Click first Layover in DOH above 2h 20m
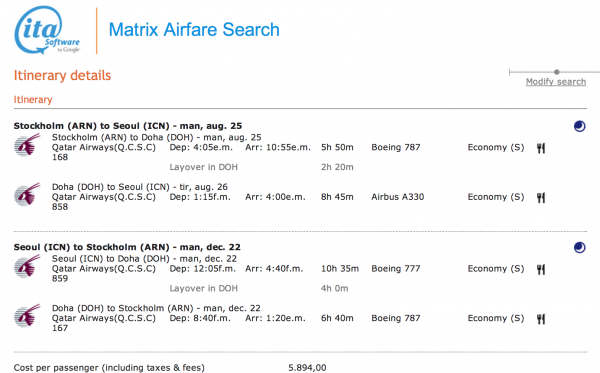600x373 pixels. point(204,167)
